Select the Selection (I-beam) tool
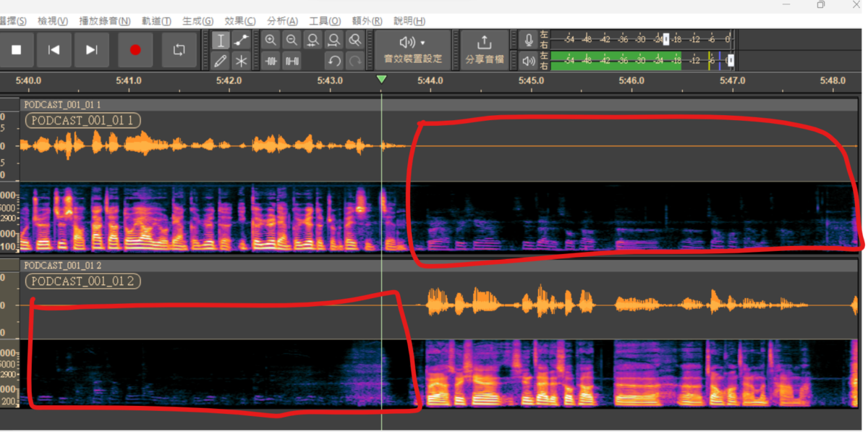868x432 pixels. pos(222,40)
